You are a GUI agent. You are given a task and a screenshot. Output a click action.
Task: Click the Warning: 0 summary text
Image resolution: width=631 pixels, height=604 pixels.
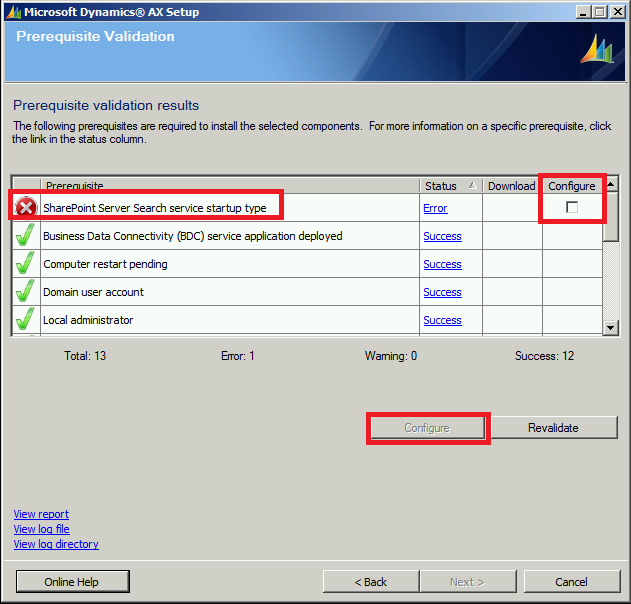391,356
